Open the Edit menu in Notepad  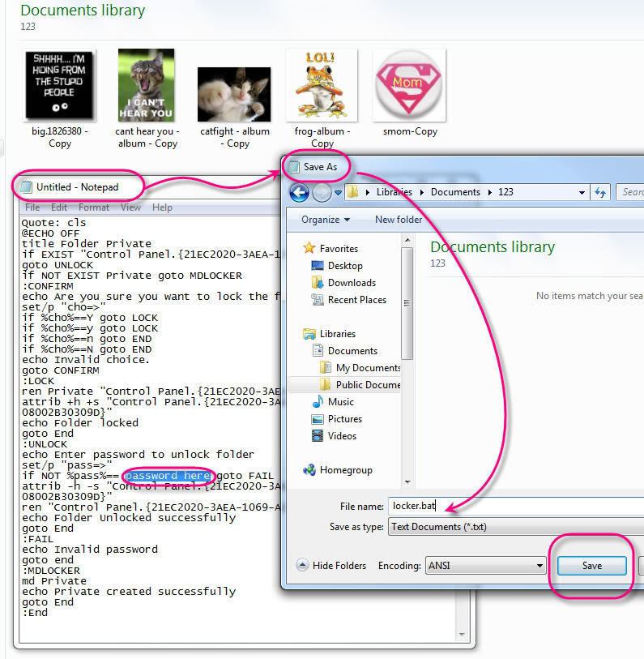(59, 208)
